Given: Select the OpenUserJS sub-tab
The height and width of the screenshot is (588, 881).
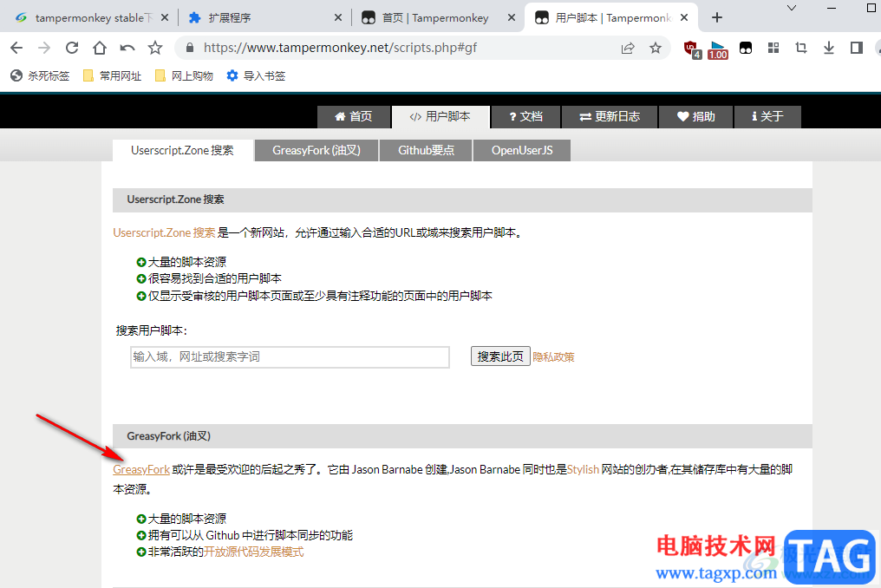Looking at the screenshot, I should point(522,150).
